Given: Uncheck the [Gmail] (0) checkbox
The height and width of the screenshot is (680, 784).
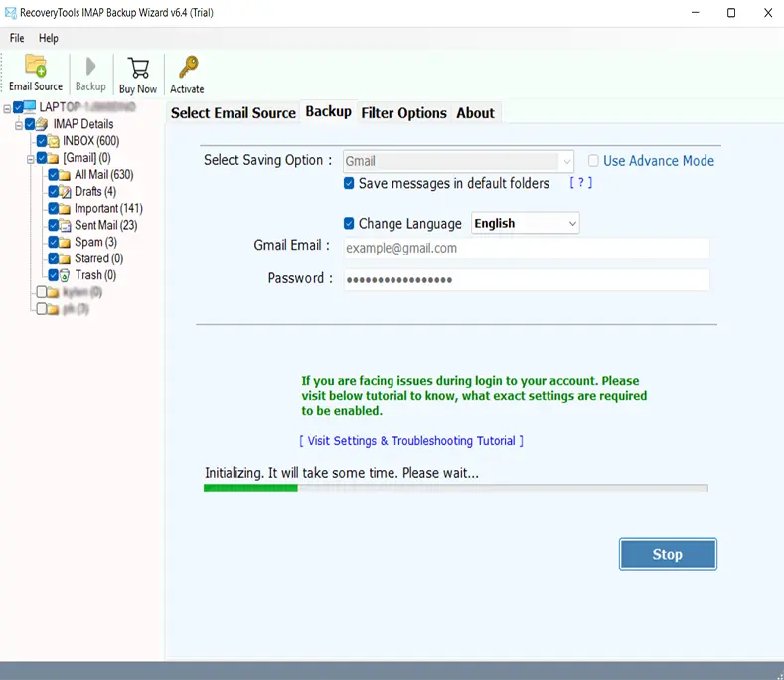Looking at the screenshot, I should click(42, 158).
